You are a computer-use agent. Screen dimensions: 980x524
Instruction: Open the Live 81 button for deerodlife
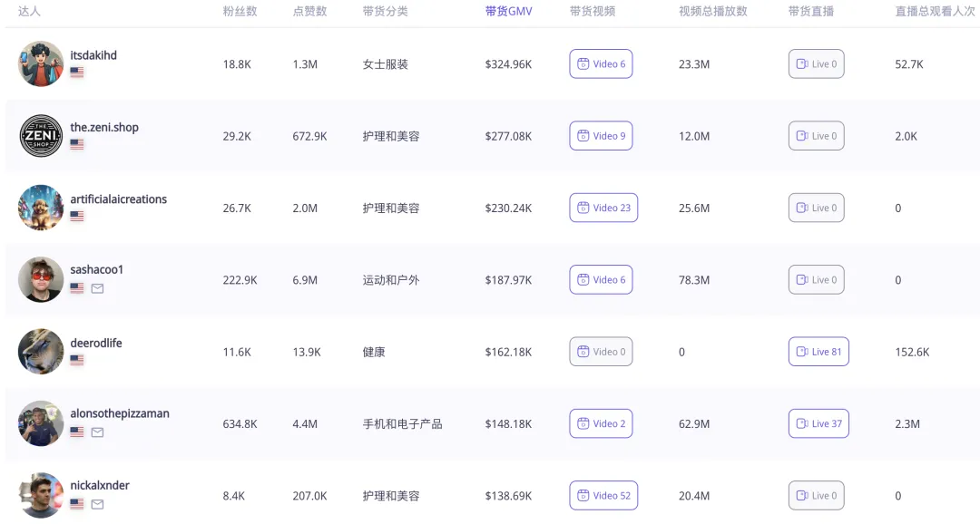tap(818, 352)
